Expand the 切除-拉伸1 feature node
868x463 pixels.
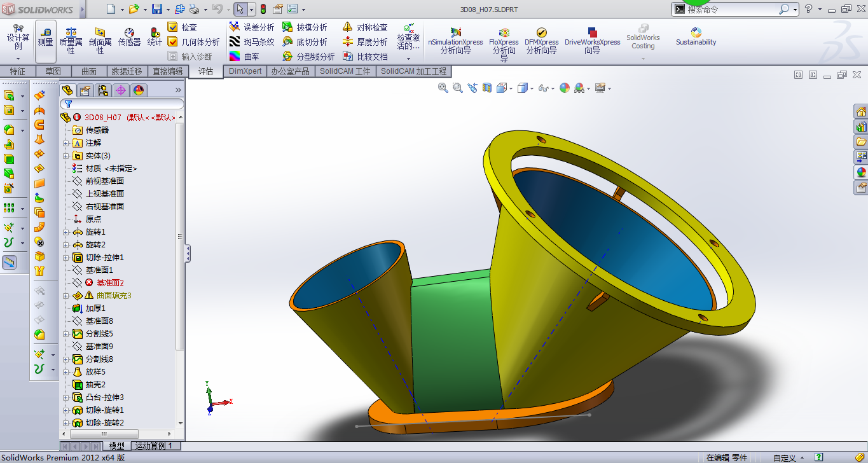[65, 258]
